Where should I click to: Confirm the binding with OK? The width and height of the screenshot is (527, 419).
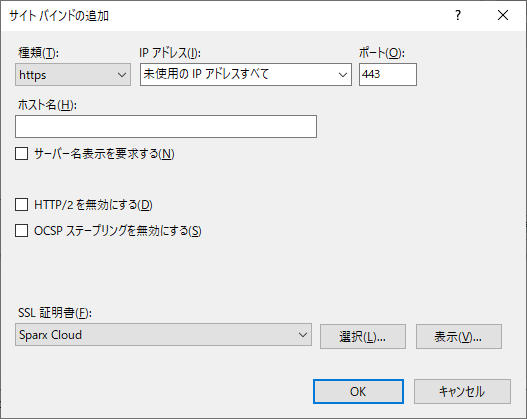click(x=358, y=391)
